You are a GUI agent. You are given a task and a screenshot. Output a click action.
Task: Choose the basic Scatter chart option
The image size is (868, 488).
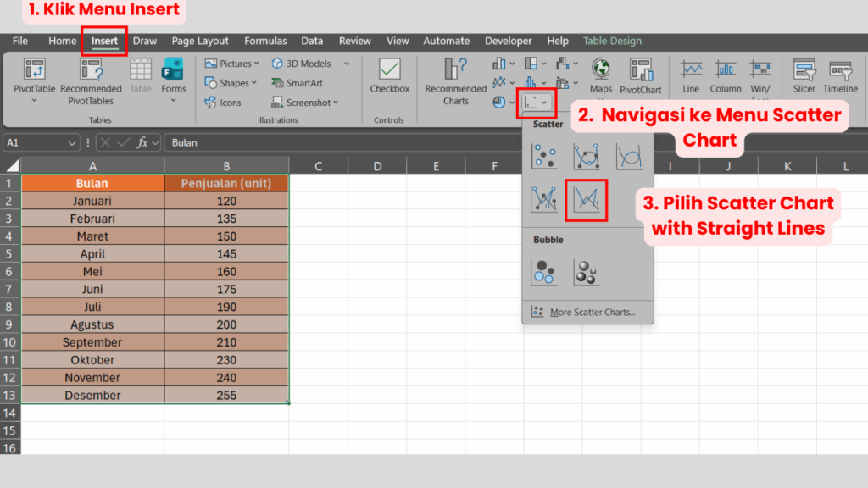point(543,155)
